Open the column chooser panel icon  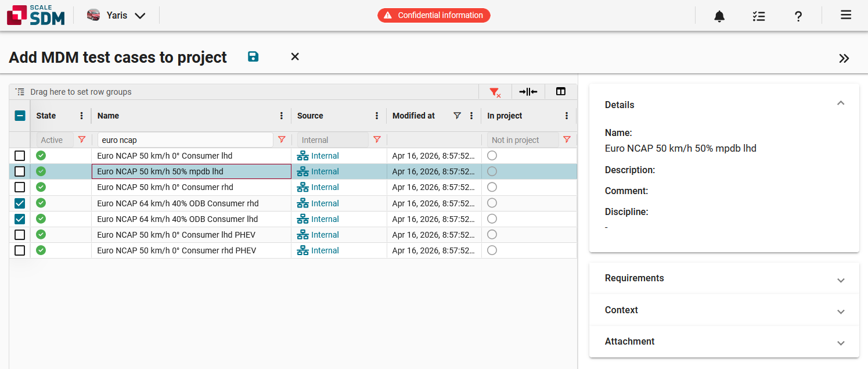560,92
